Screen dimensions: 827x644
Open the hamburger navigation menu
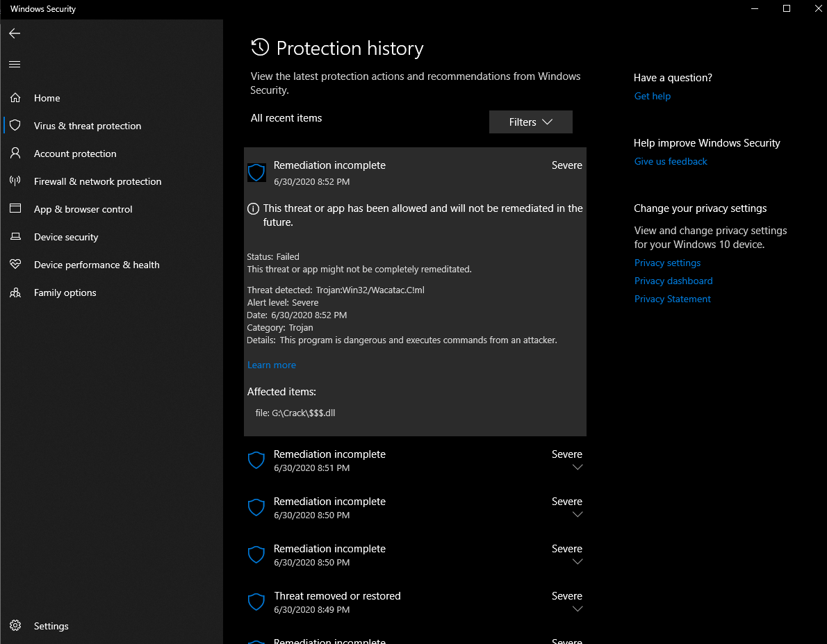point(15,65)
